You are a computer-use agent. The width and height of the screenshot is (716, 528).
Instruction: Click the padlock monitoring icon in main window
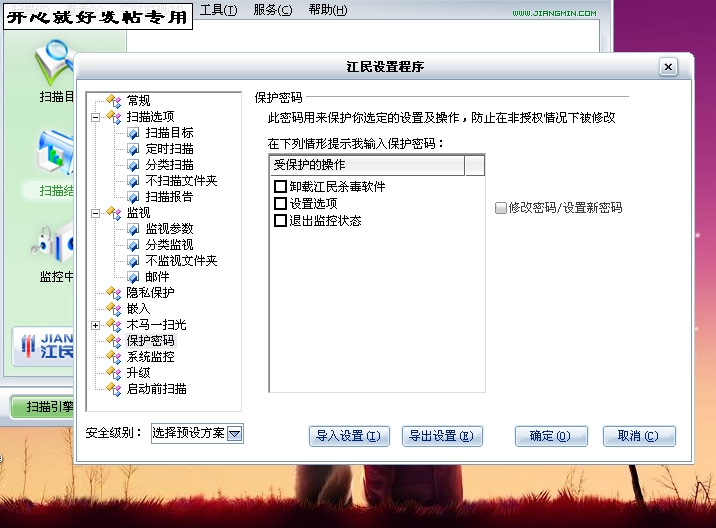(x=53, y=244)
